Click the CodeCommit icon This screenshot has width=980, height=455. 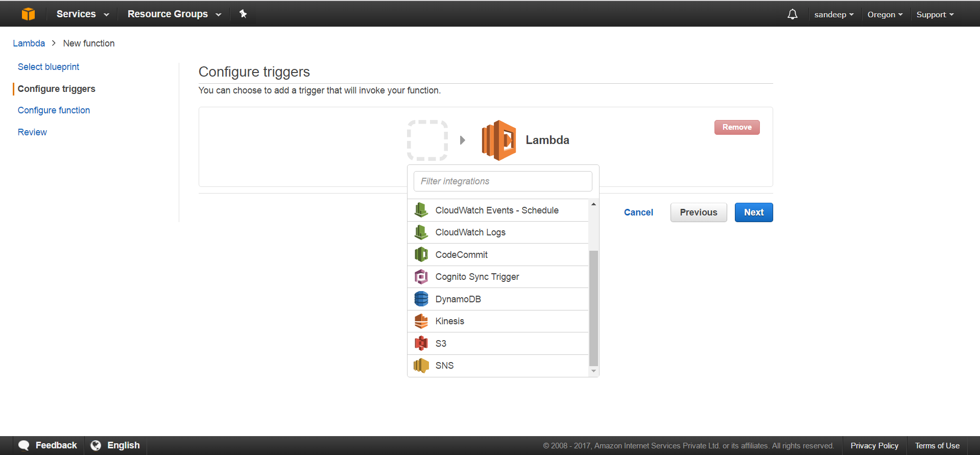421,254
